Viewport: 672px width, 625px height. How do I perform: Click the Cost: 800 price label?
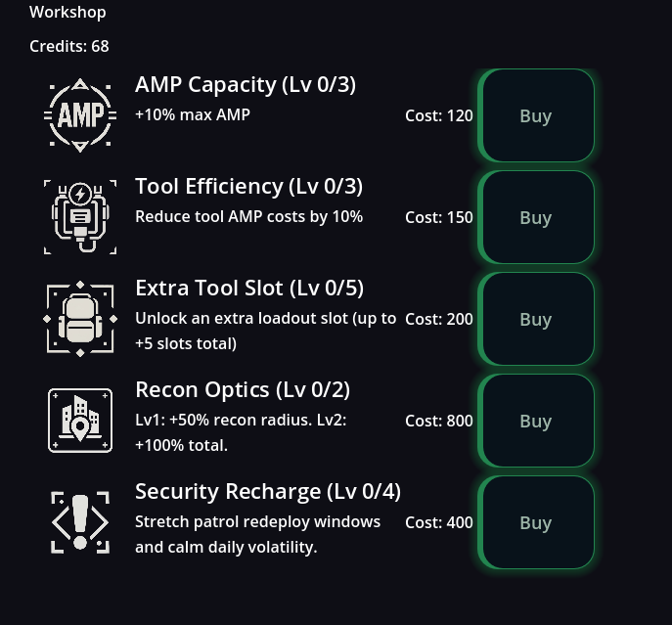439,422
